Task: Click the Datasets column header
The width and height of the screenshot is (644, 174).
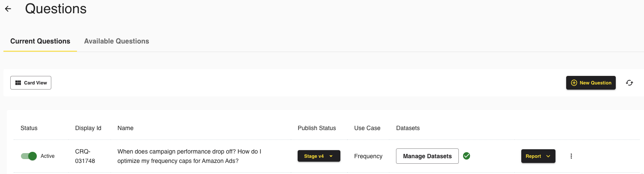Action: tap(408, 128)
